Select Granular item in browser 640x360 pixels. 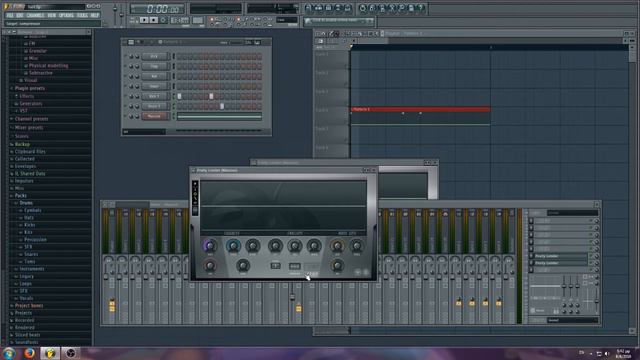click(38, 51)
